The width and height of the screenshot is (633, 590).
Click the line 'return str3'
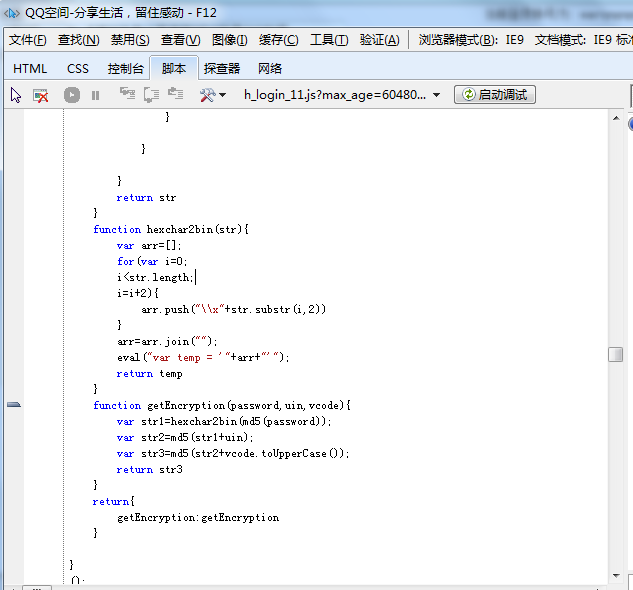click(x=149, y=470)
